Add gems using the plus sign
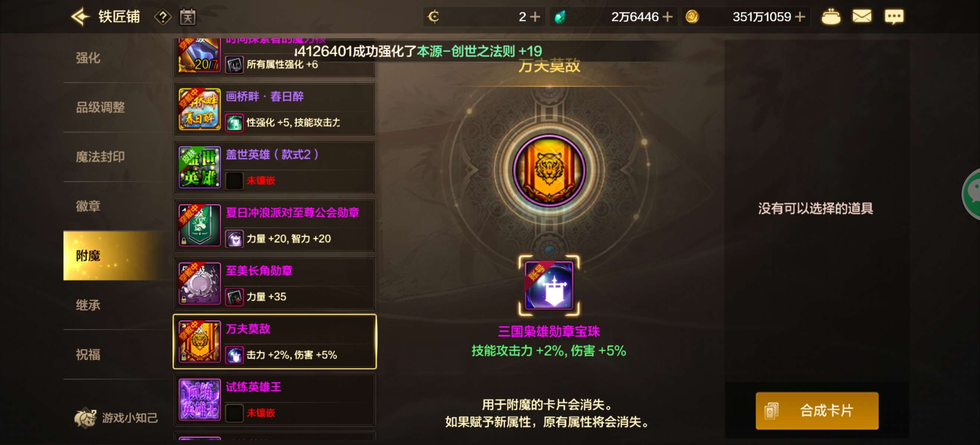 coord(667,17)
